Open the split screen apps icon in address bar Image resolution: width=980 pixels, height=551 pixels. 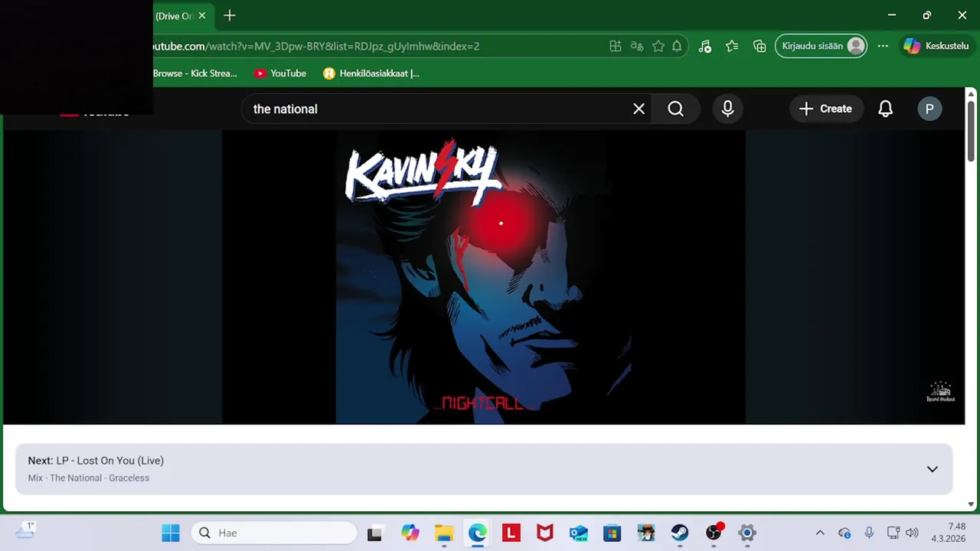[615, 46]
